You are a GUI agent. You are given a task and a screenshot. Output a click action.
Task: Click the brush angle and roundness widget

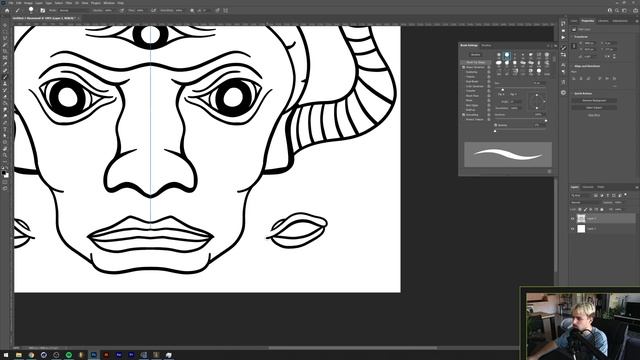(537, 102)
